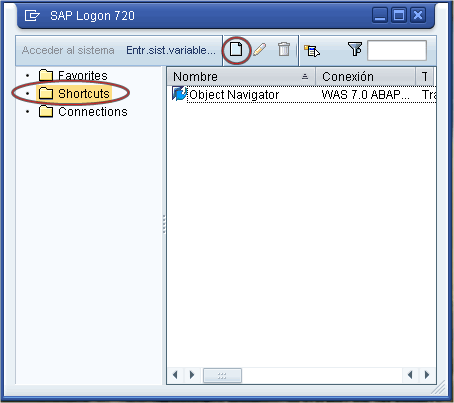This screenshot has width=454, height=403.
Task: Click in the filter text field
Action: [x=397, y=51]
